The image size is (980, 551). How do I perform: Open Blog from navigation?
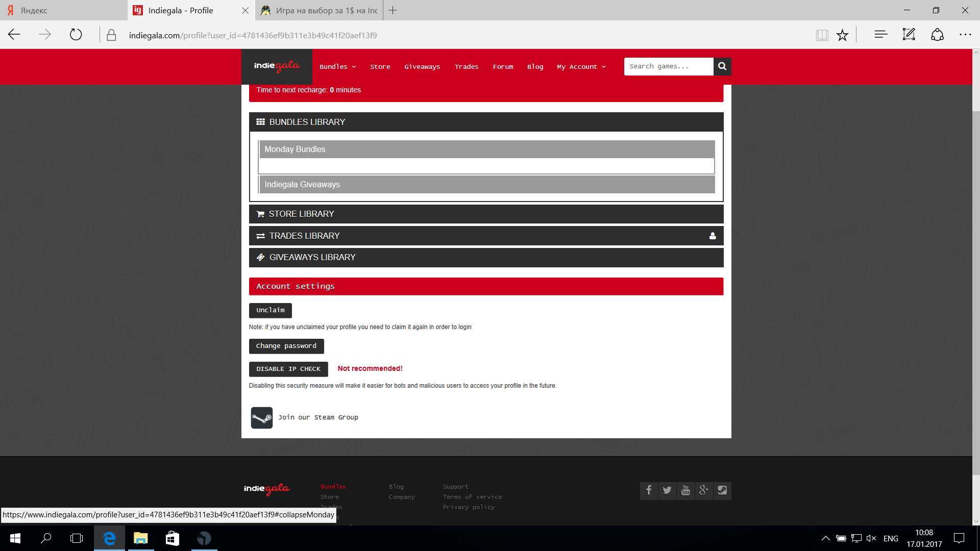click(x=535, y=67)
